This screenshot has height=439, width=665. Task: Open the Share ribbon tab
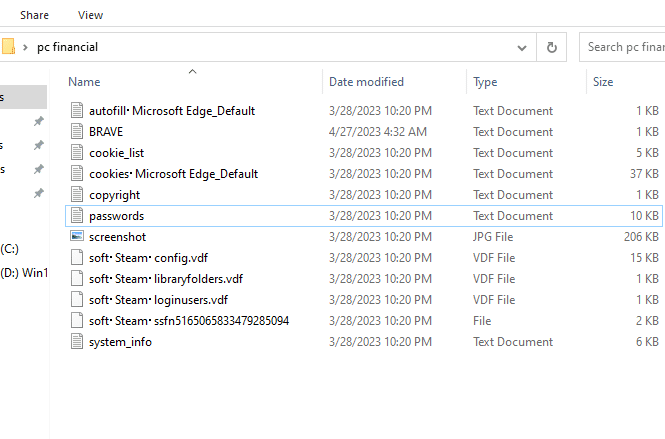click(35, 15)
